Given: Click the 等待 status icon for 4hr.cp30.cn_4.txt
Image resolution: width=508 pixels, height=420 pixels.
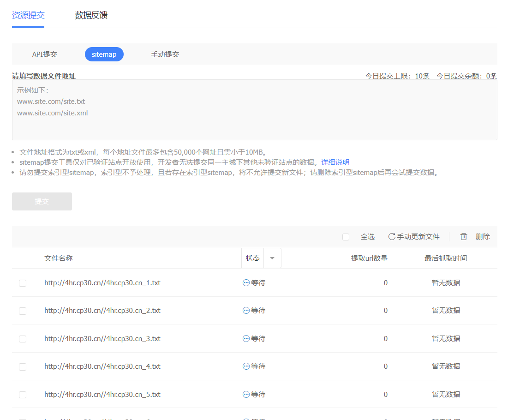Looking at the screenshot, I should coord(245,366).
